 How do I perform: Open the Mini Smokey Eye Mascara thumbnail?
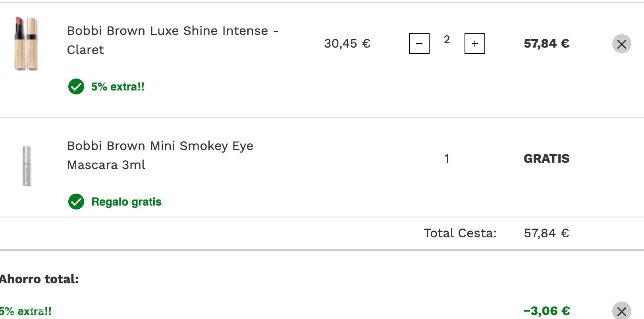(x=27, y=166)
